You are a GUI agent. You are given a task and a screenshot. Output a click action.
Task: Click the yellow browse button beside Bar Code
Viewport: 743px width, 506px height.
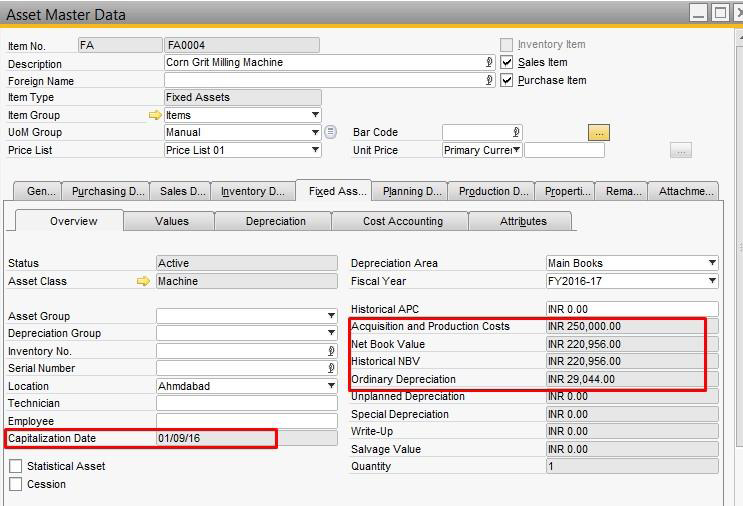click(x=599, y=132)
